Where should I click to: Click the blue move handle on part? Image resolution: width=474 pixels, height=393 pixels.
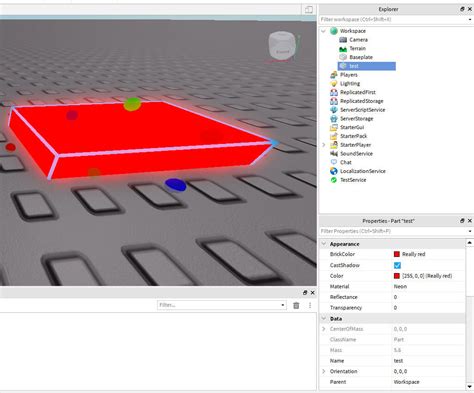coord(175,185)
